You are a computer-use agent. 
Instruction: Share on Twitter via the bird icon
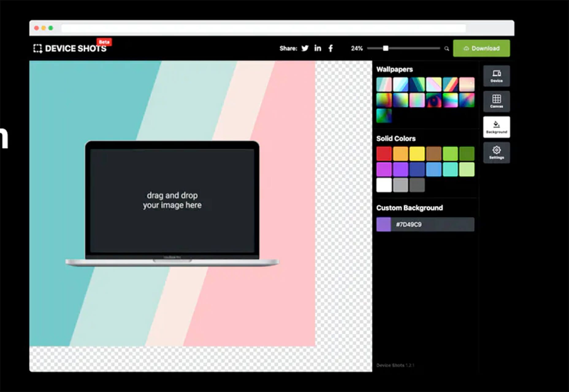(x=305, y=48)
